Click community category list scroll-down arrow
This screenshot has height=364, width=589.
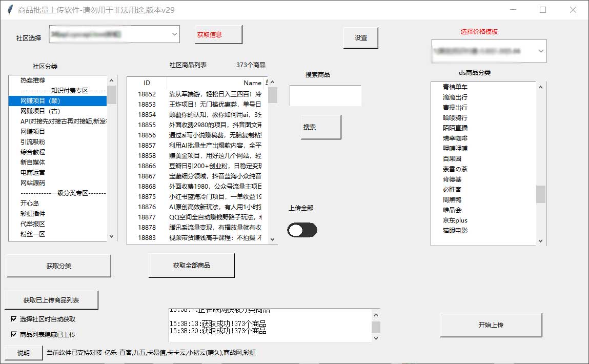[x=112, y=236]
